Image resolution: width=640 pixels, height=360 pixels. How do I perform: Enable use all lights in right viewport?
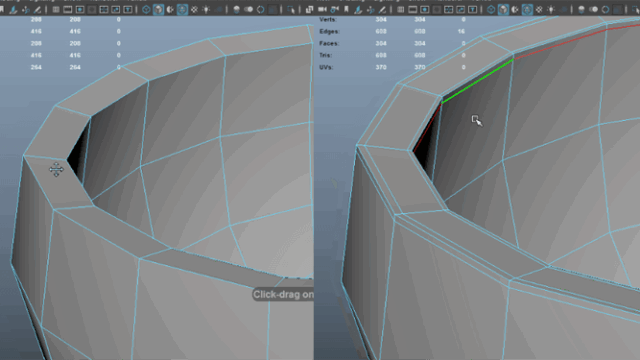coord(551,9)
